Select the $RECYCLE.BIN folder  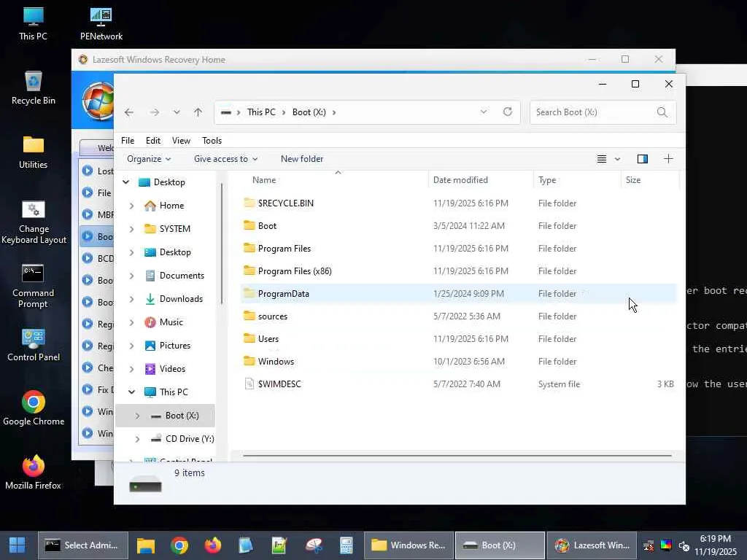click(x=458, y=203)
